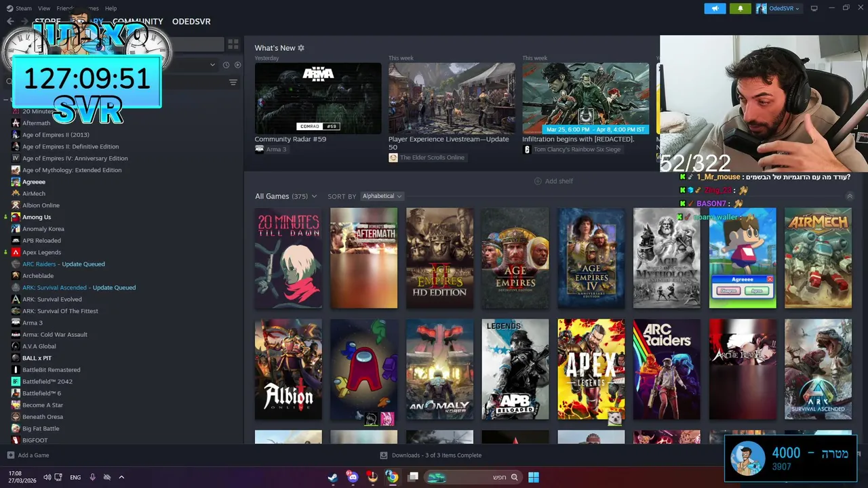This screenshot has width=868, height=488.
Task: Click the Battlefield 2042 list icon
Action: (16, 382)
